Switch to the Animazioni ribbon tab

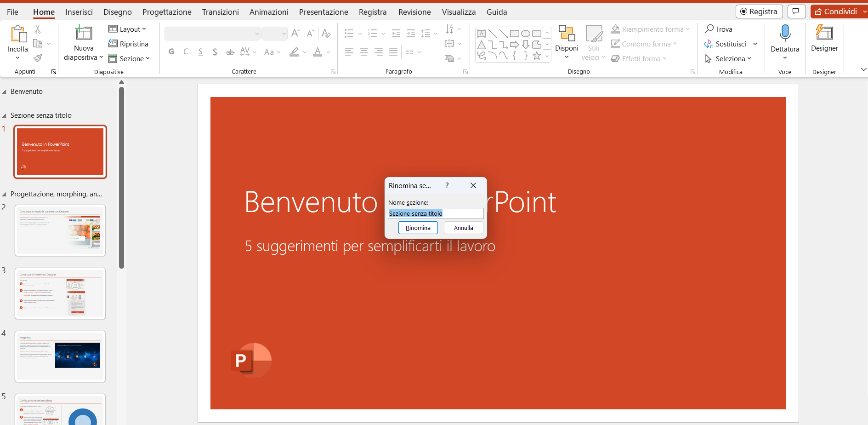(269, 11)
